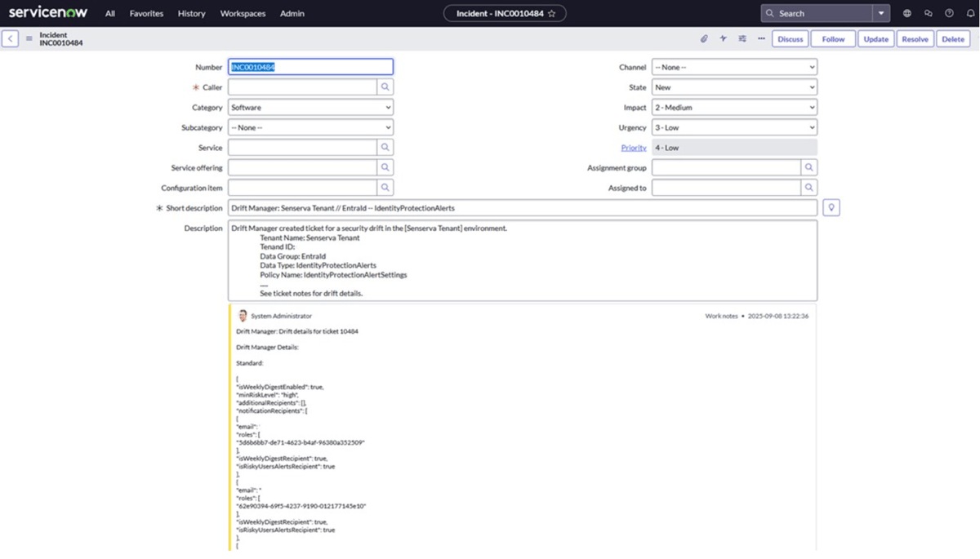Open the form context menu hamburger icon
The width and height of the screenshot is (980, 559).
[29, 38]
